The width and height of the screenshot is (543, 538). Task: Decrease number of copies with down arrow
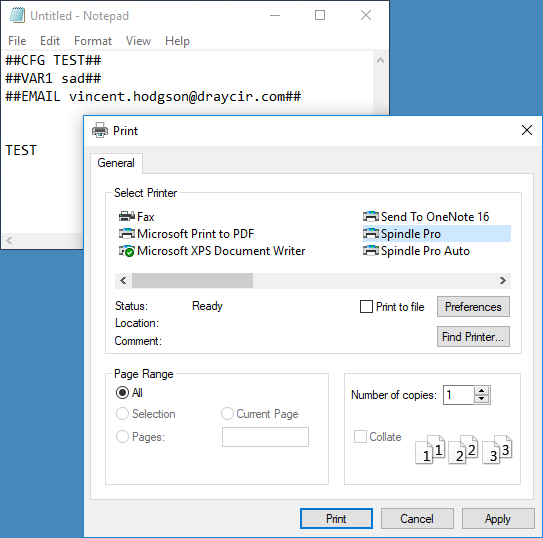point(481,399)
